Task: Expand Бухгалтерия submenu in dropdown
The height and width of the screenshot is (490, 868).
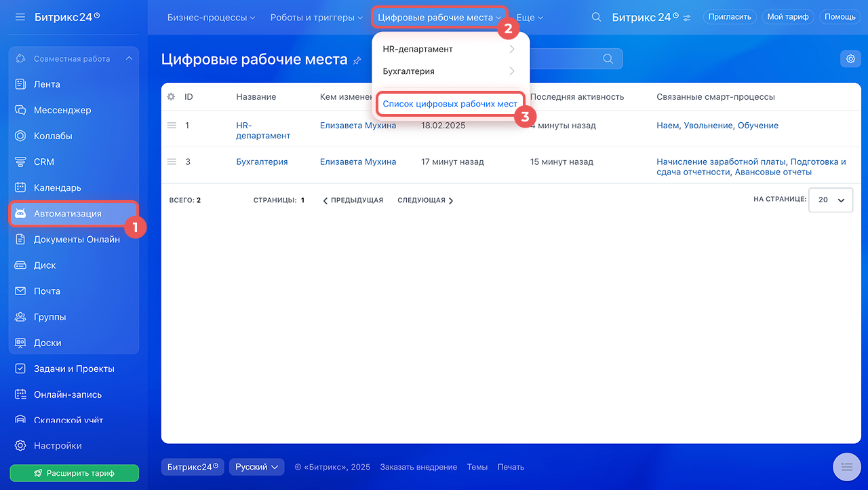Action: tap(512, 71)
